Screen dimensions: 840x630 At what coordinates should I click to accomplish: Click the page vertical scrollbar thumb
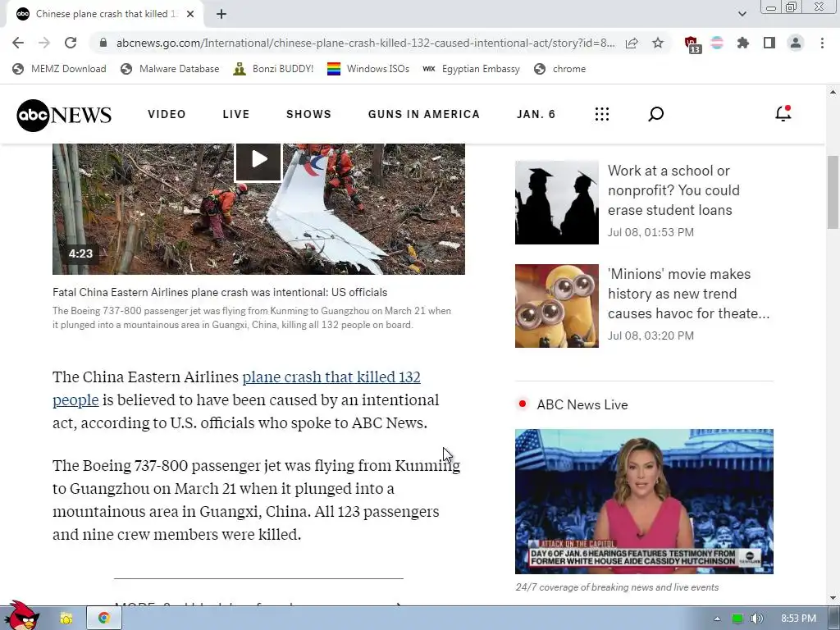[833, 192]
